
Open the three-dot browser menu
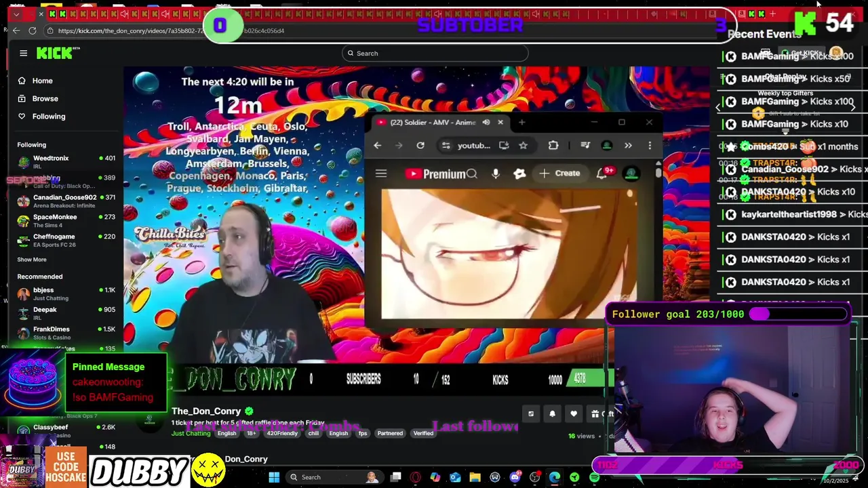[650, 145]
